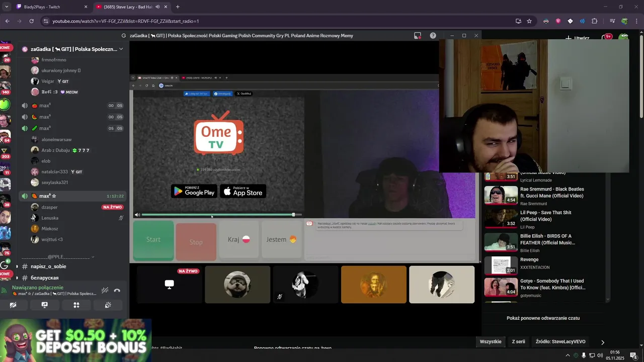
Task: Open Chrome three-dot menu
Action: pos(636,21)
